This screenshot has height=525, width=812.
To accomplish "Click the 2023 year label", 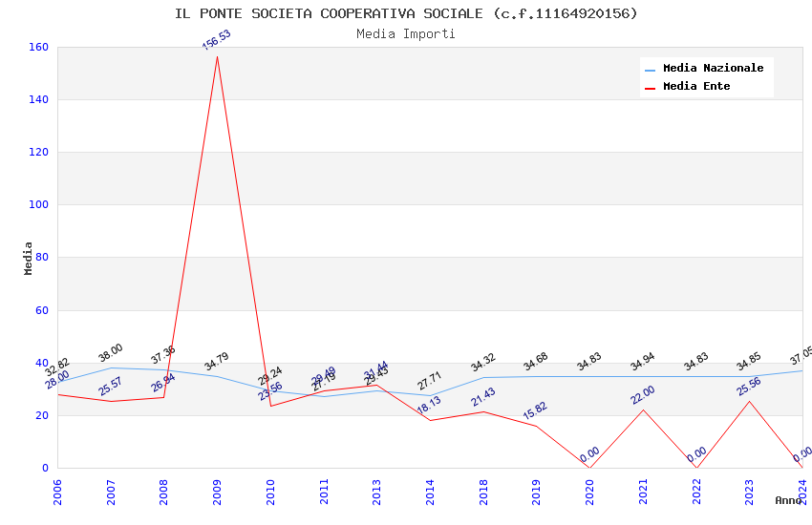I will (x=749, y=492).
